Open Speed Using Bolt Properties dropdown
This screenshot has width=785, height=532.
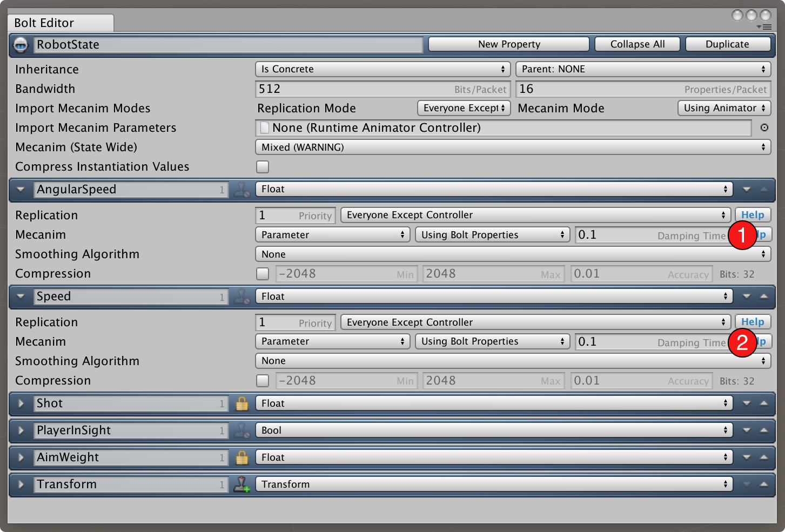(492, 341)
